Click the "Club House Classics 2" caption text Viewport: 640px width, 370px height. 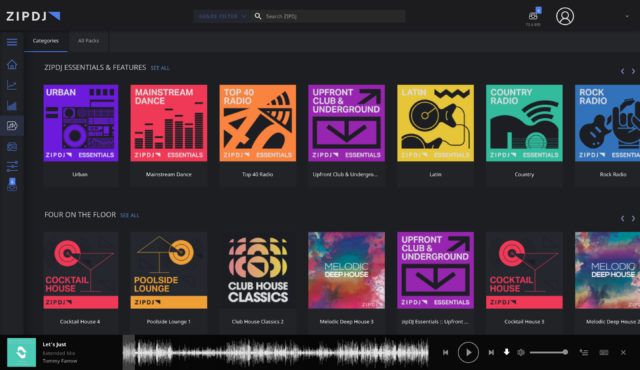coord(258,321)
